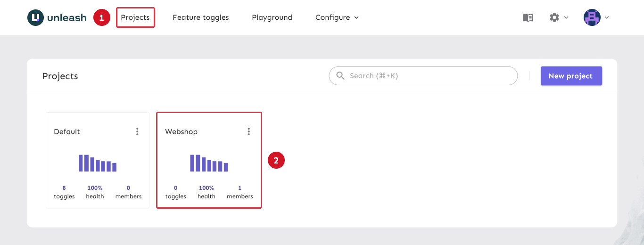Open the Webshop project name
The width and height of the screenshot is (644, 245).
tap(181, 131)
